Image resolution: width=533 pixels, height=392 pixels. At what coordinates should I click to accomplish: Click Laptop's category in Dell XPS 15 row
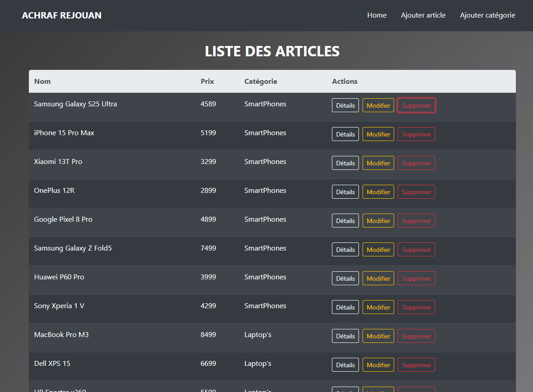click(258, 364)
